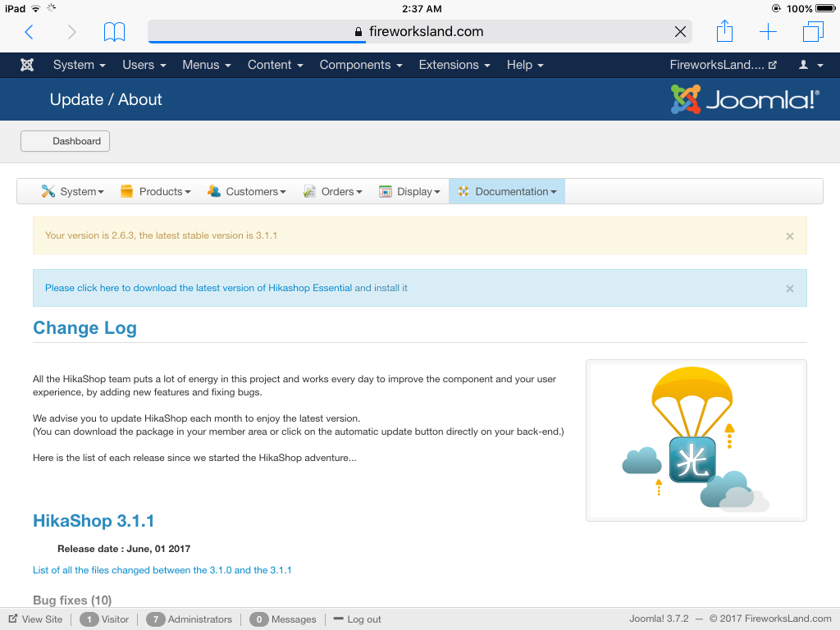This screenshot has width=840, height=630.
Task: Open the Components menu
Action: click(361, 65)
